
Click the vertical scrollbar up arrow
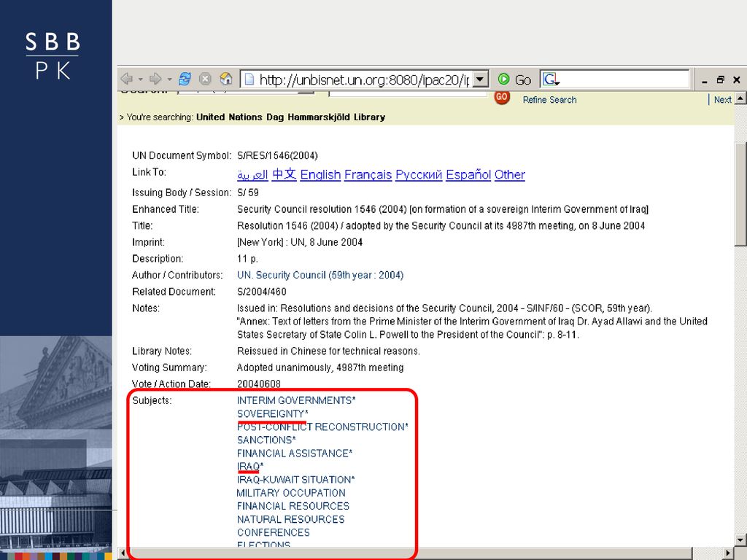click(740, 99)
